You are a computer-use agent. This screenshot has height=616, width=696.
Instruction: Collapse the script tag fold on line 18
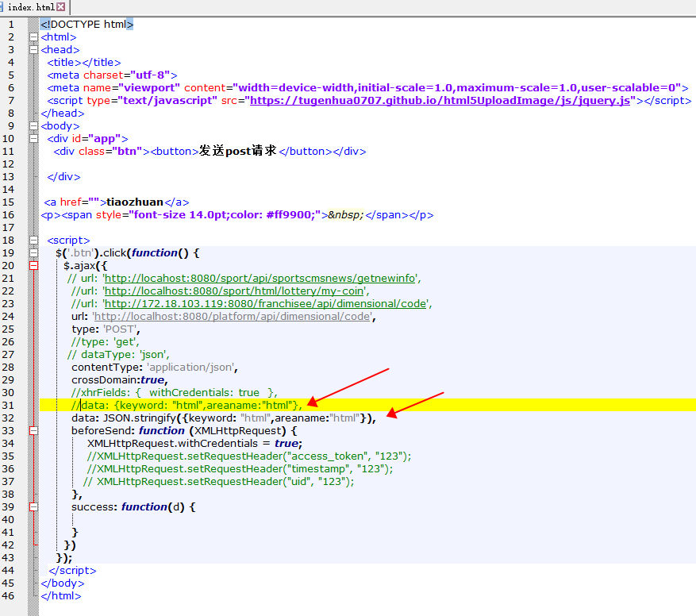pyautogui.click(x=33, y=241)
